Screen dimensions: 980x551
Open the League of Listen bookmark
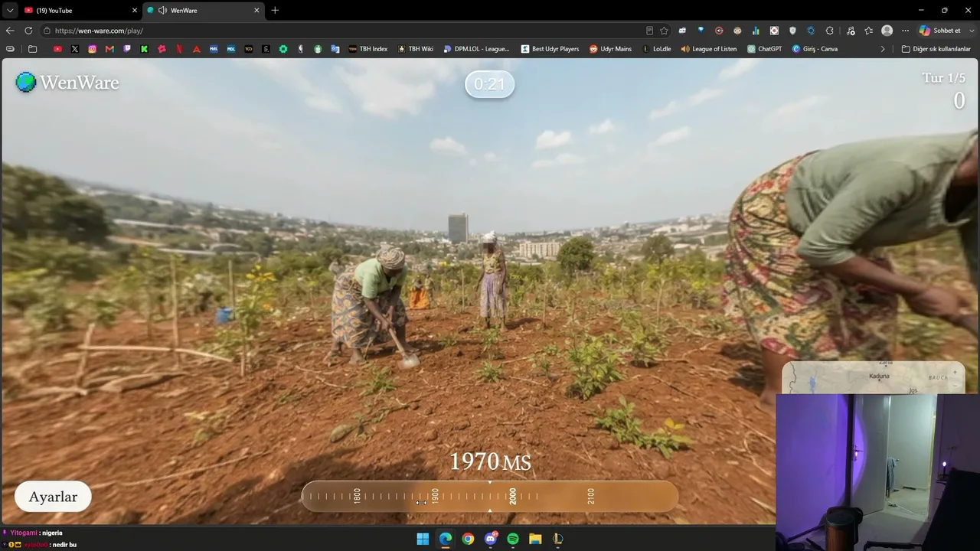(708, 49)
